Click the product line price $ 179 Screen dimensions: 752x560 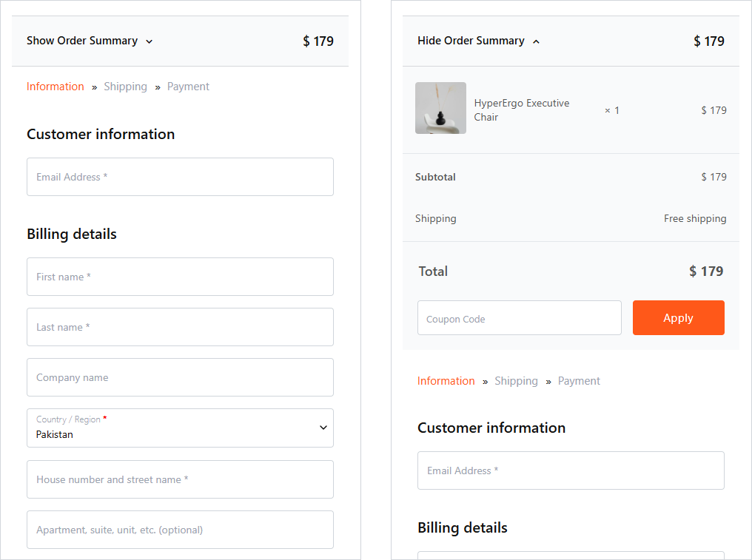714,110
